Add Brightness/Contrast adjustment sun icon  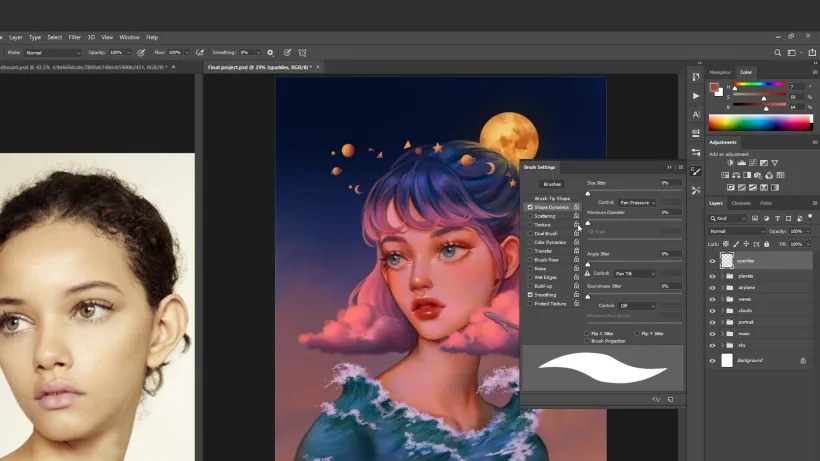[x=730, y=163]
